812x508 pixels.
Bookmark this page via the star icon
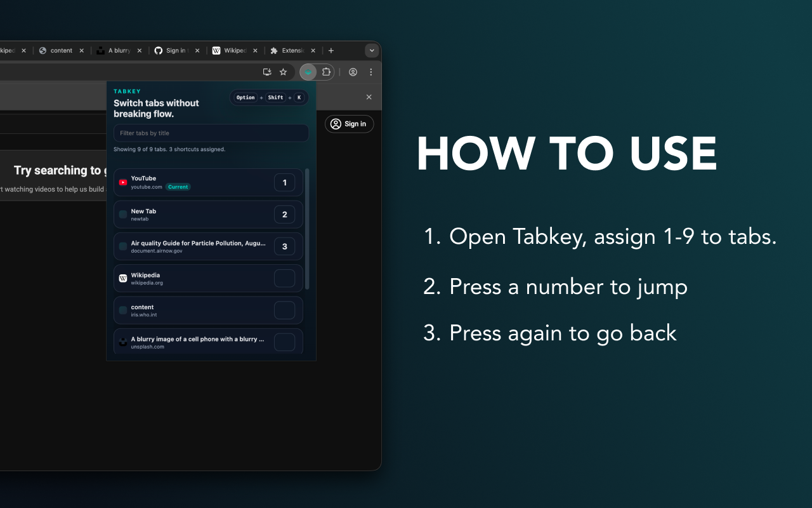point(283,72)
